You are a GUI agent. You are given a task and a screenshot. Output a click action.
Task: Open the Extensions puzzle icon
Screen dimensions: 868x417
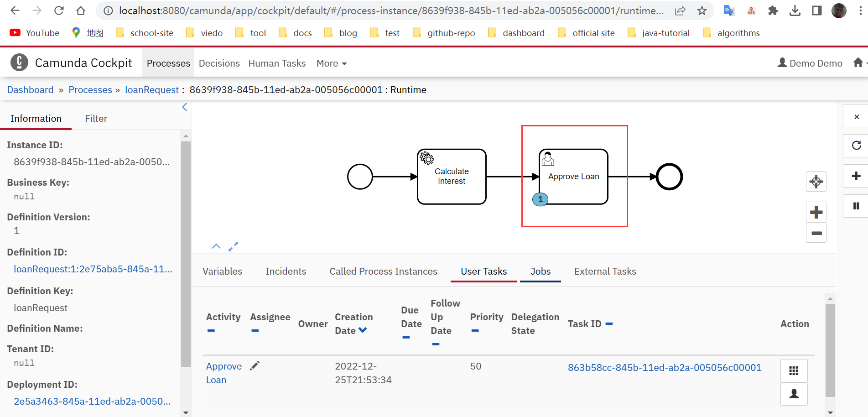773,10
